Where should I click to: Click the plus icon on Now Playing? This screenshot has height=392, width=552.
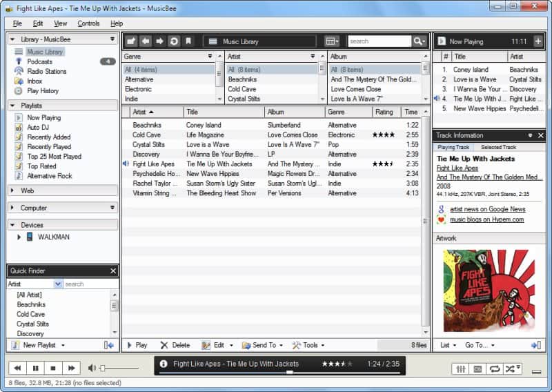coord(538,41)
